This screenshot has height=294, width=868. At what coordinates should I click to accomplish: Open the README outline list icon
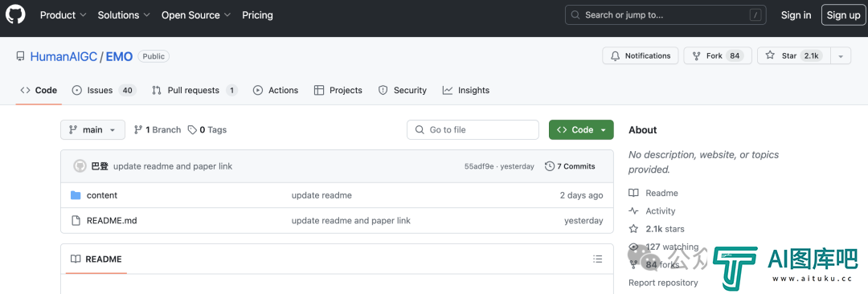coord(597,259)
